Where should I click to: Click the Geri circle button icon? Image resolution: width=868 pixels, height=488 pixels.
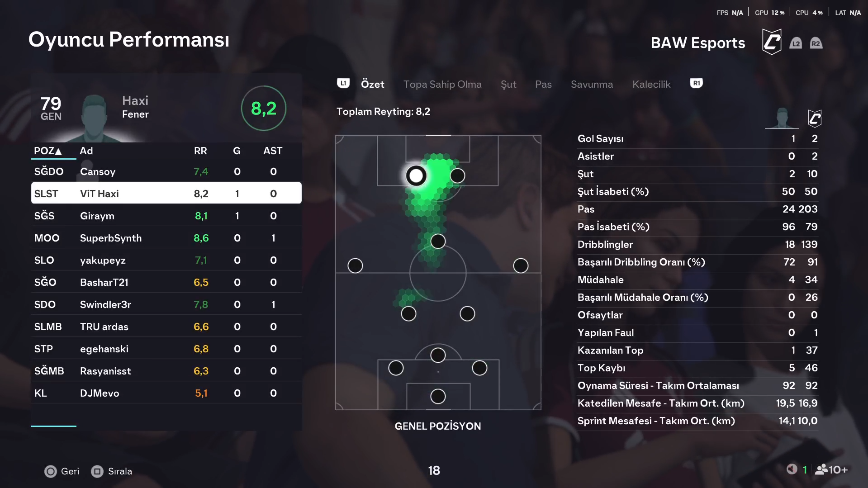(51, 471)
